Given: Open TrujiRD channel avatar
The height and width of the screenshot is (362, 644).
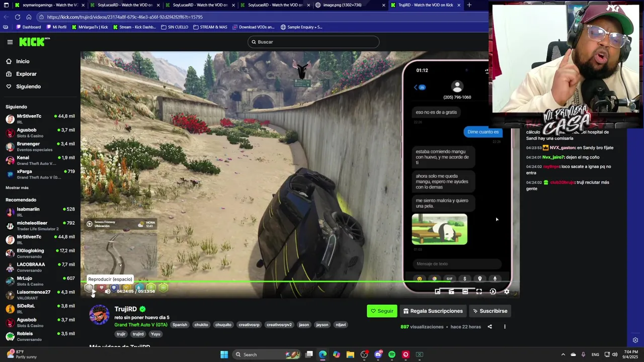Looking at the screenshot, I should pos(99,315).
